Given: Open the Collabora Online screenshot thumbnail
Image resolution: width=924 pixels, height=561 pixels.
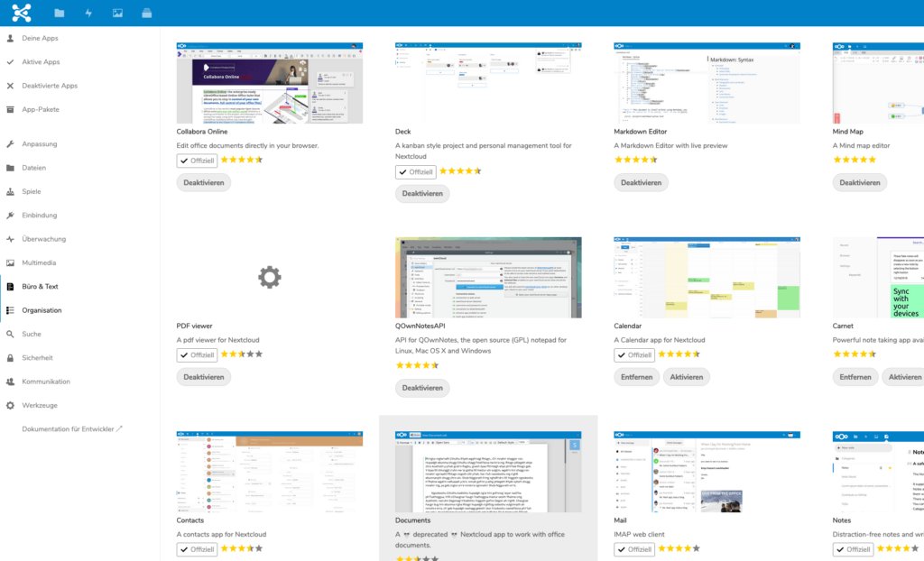Looking at the screenshot, I should [x=269, y=83].
